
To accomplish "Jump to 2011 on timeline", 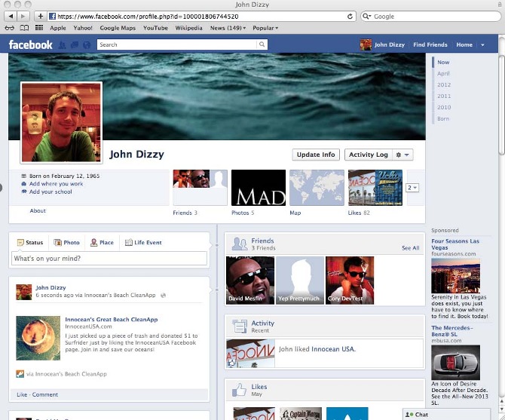I will pyautogui.click(x=444, y=96).
